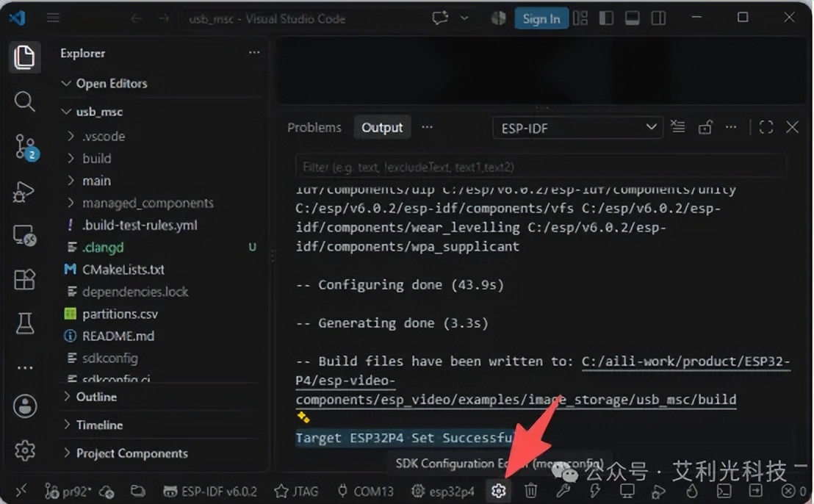Open the Accounts menu icon
This screenshot has height=504, width=814.
(24, 406)
